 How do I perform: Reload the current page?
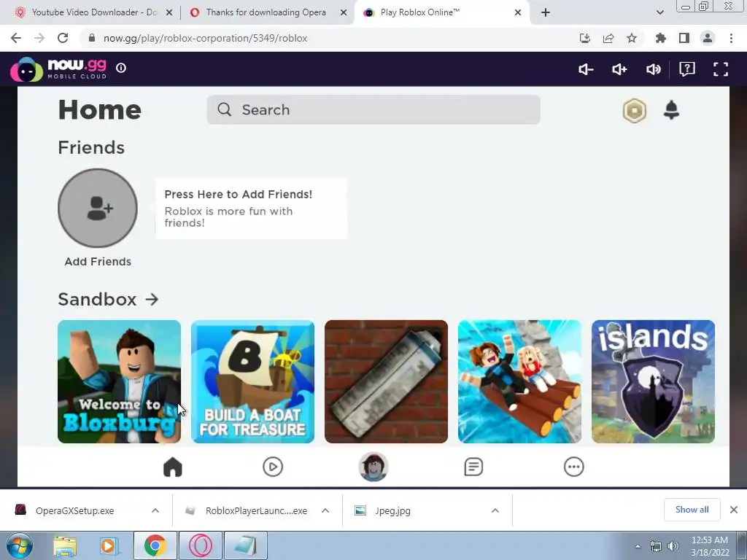[x=63, y=38]
